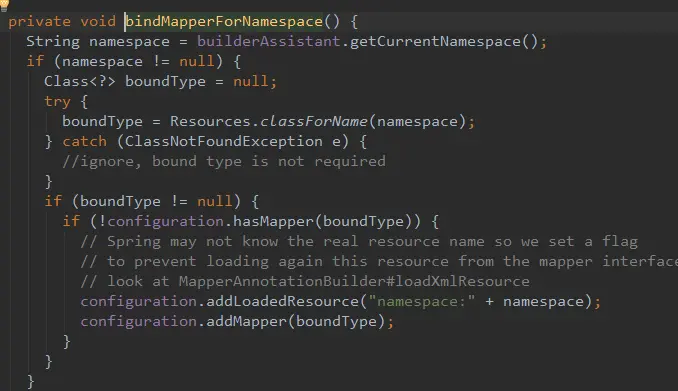Viewport: 678px width, 391px height.
Task: Click comment '//ignore, bound type is not required'
Action: (224, 161)
